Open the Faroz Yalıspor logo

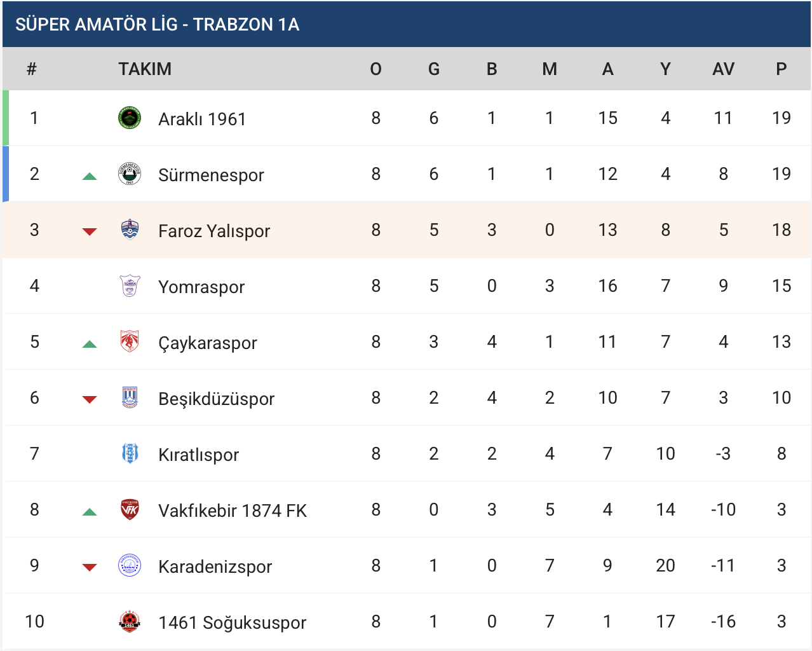(x=130, y=230)
